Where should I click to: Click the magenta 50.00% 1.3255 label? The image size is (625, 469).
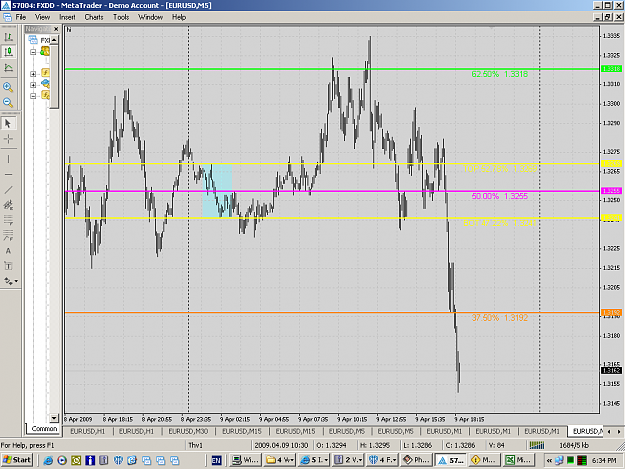499,196
